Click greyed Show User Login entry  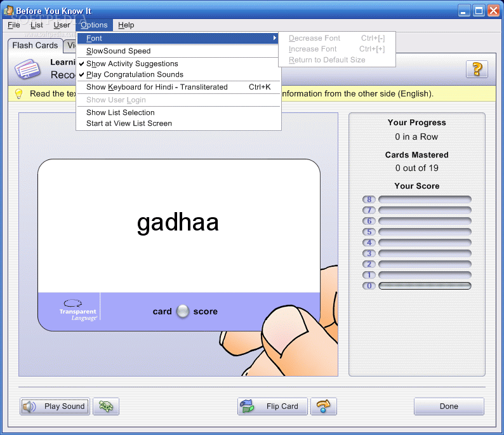pyautogui.click(x=178, y=100)
